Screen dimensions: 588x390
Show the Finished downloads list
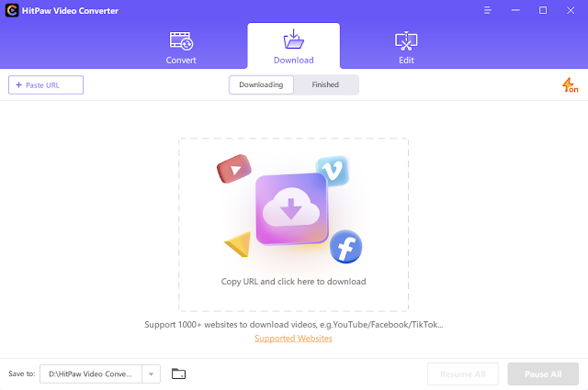click(x=325, y=84)
